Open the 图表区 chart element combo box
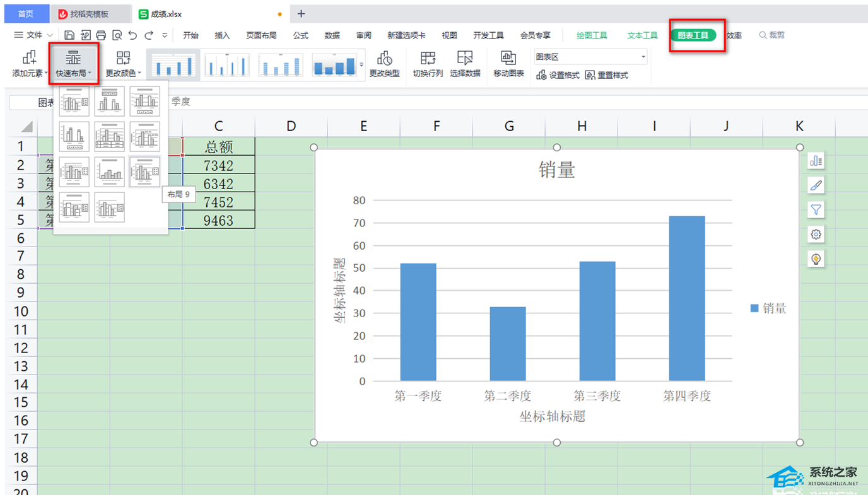Image resolution: width=868 pixels, height=495 pixels. click(x=590, y=57)
